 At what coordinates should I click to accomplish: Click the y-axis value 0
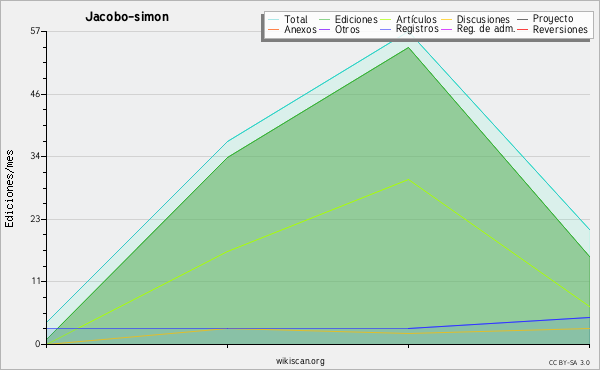point(38,344)
